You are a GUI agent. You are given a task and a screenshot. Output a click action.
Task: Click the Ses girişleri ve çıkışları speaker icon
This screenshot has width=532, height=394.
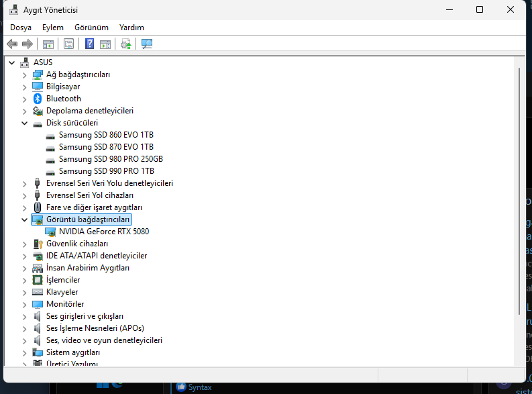click(x=38, y=316)
